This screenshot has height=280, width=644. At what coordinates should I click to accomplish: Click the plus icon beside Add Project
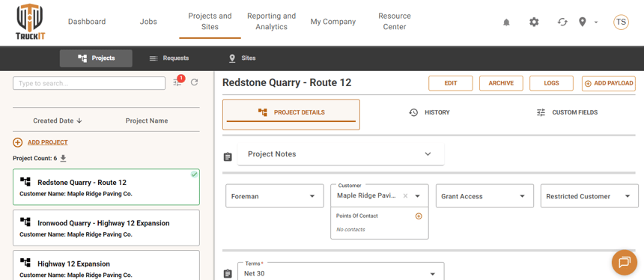point(18,142)
